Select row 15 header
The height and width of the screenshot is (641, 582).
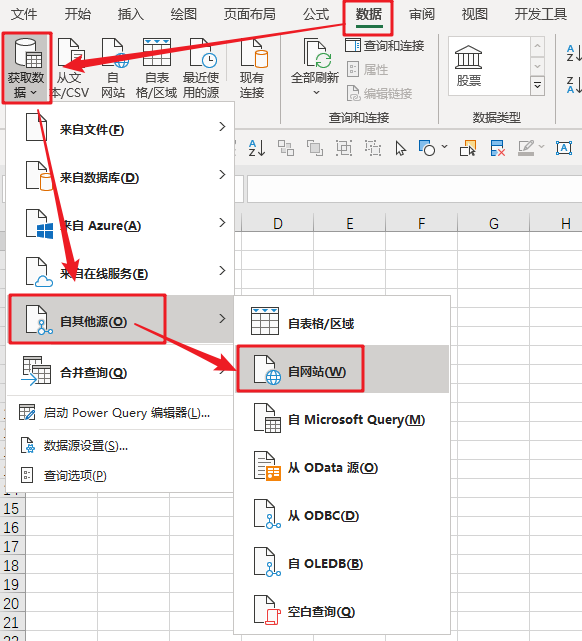pyautogui.click(x=12, y=508)
